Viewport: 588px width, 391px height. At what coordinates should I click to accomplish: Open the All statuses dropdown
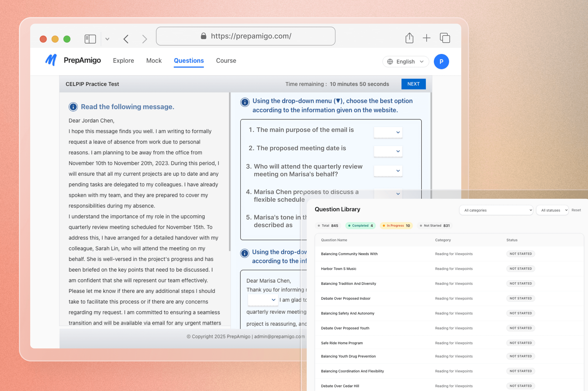(x=552, y=210)
